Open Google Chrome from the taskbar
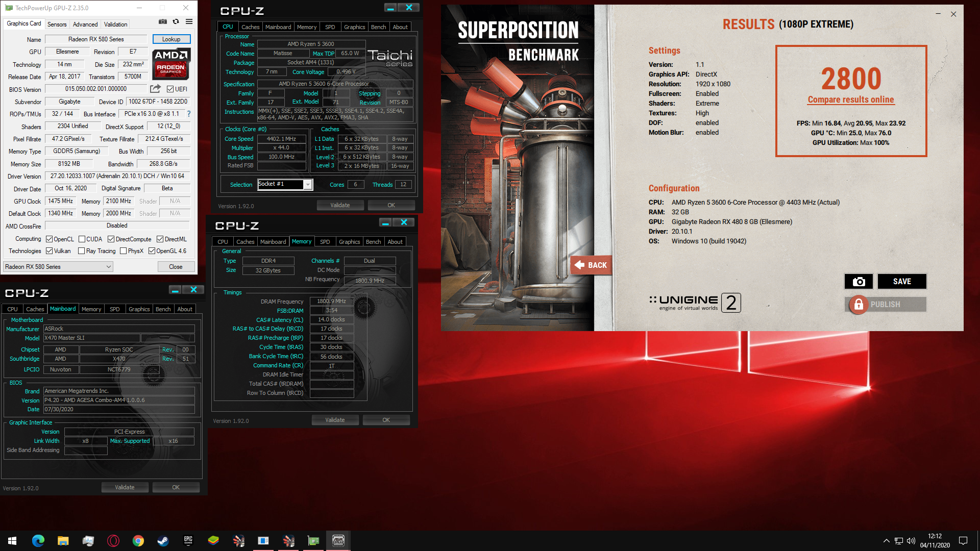The image size is (980, 551). pos(138,541)
